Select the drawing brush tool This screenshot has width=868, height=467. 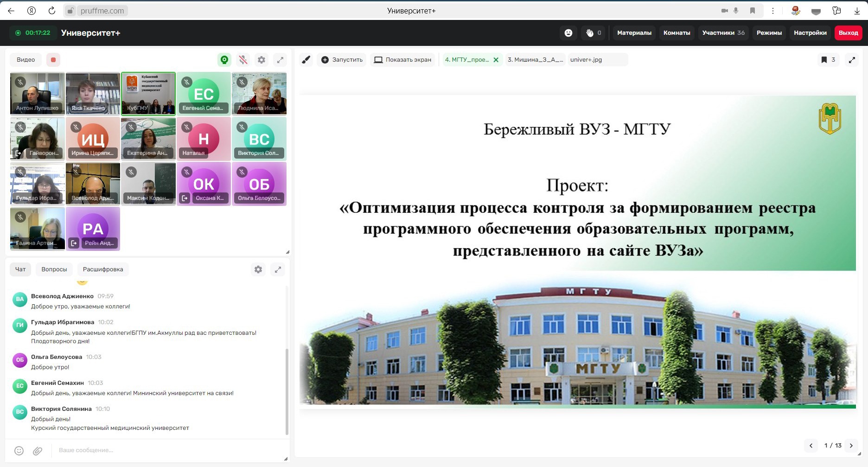(x=306, y=60)
